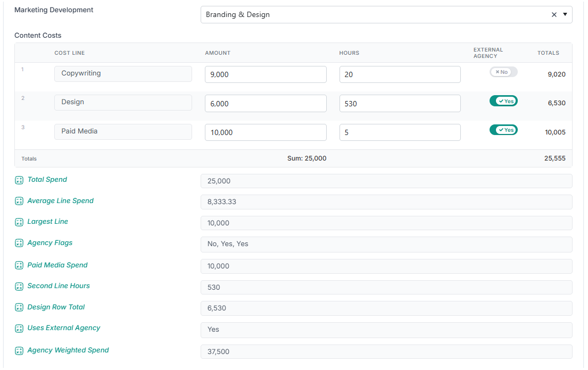This screenshot has width=588, height=370.
Task: Open the Marketing Development dropdown arrow
Action: click(x=565, y=14)
